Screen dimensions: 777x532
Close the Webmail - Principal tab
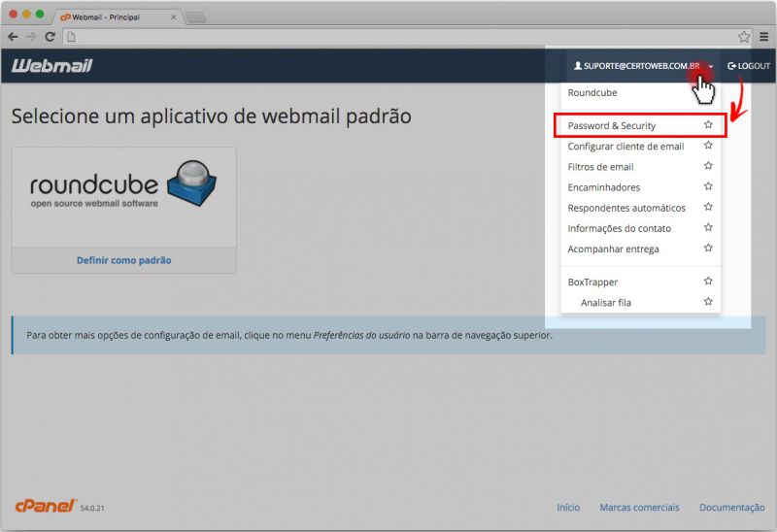point(174,17)
